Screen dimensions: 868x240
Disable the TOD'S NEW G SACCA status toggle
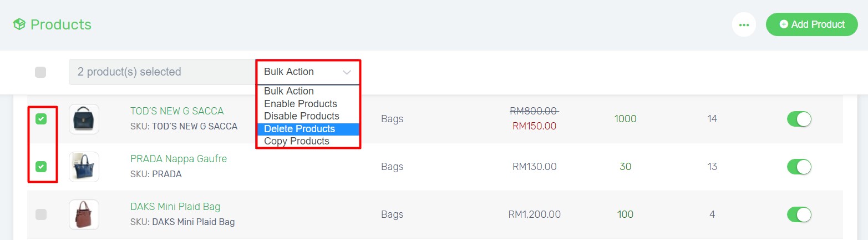[799, 119]
